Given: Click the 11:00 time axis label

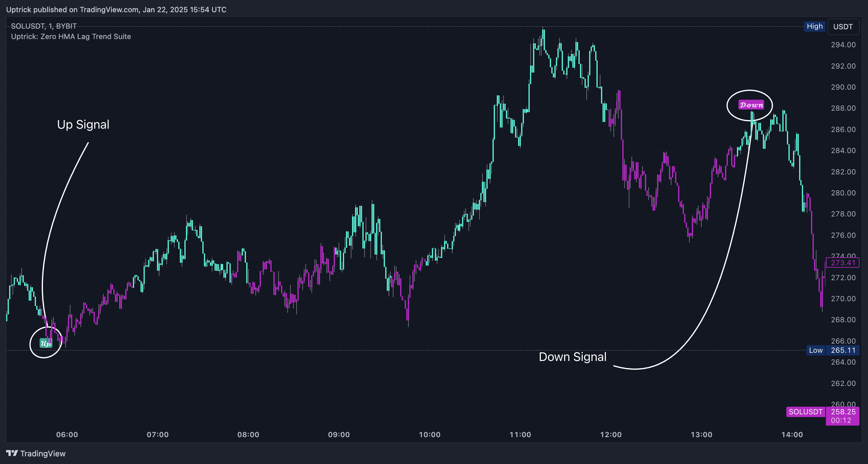Looking at the screenshot, I should 520,434.
